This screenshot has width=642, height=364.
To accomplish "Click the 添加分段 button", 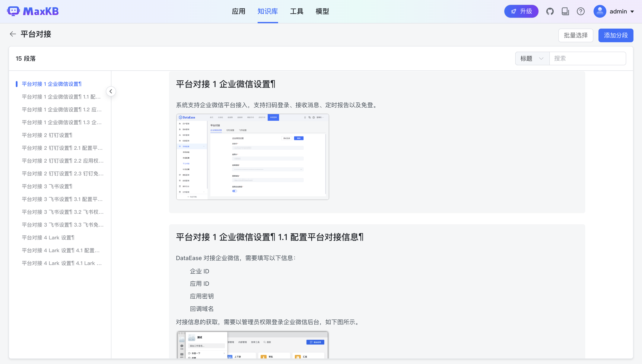I will tap(616, 35).
